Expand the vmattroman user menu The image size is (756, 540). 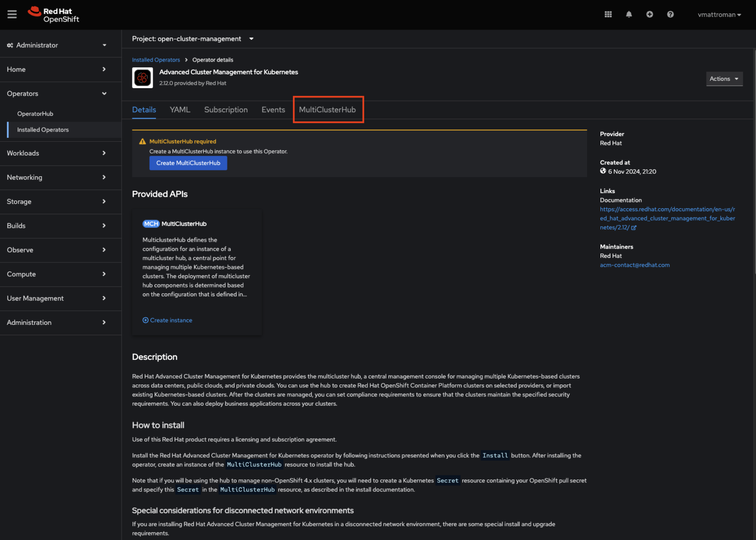(719, 15)
